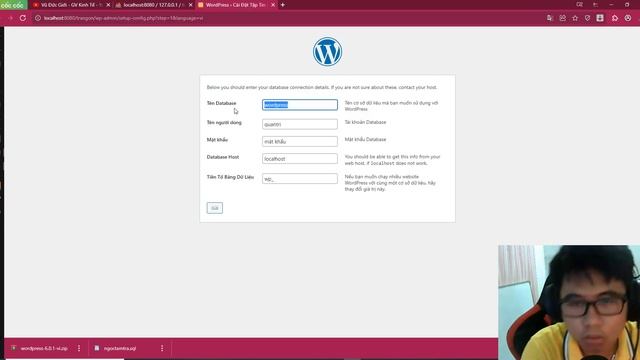This screenshot has height=360, width=640.
Task: Open the translate page icon
Action: [x=550, y=18]
